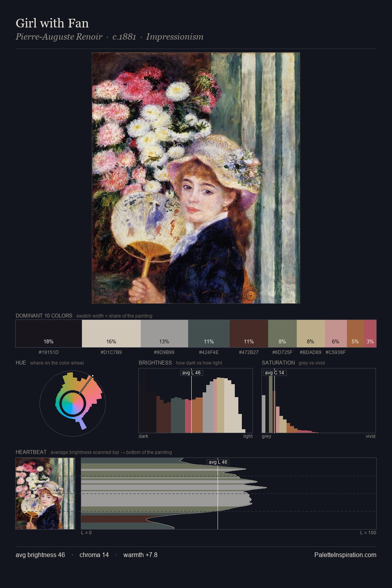
Task: Click the 'HEARTBEAT' section heading
Action: pos(31,452)
